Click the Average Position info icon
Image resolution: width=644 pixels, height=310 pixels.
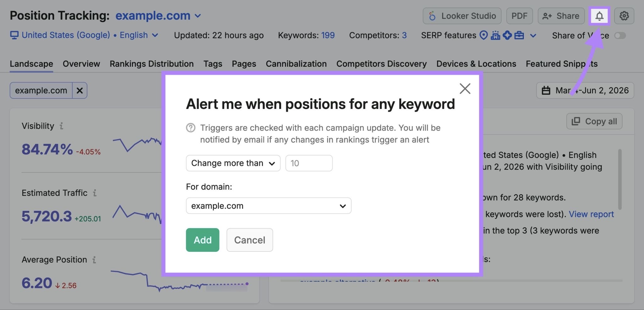tap(94, 260)
